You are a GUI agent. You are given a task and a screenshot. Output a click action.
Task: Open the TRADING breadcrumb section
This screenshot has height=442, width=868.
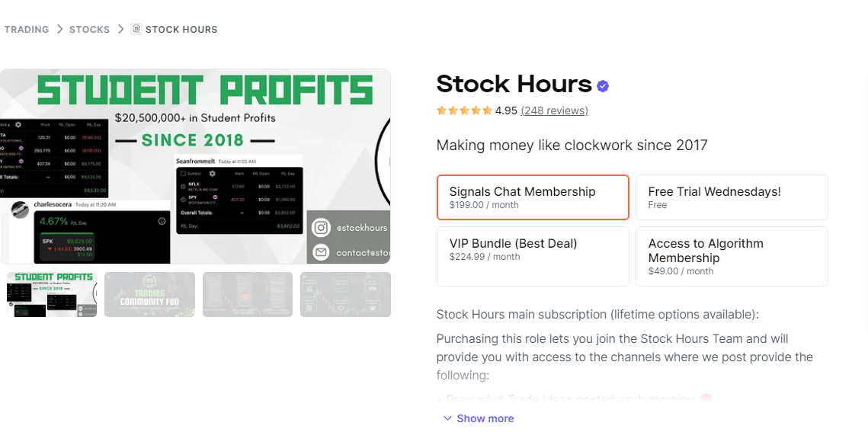[x=26, y=29]
